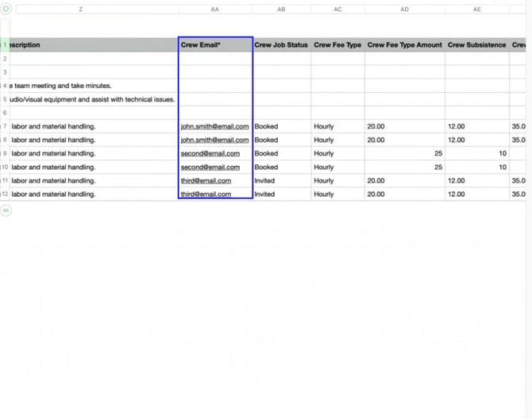The height and width of the screenshot is (419, 532).
Task: Select the Booked status cell in row 8
Action: (281, 140)
